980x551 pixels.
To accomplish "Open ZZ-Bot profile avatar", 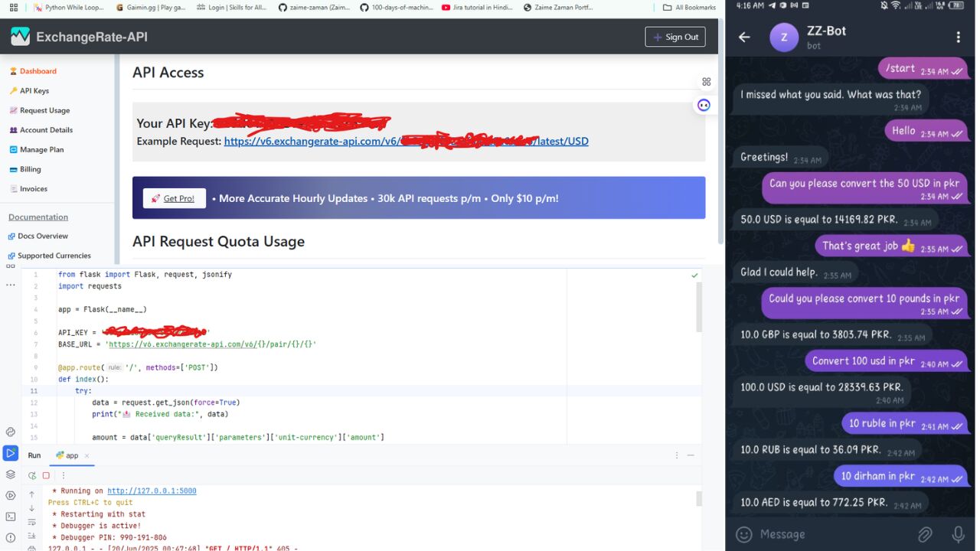I will point(783,37).
